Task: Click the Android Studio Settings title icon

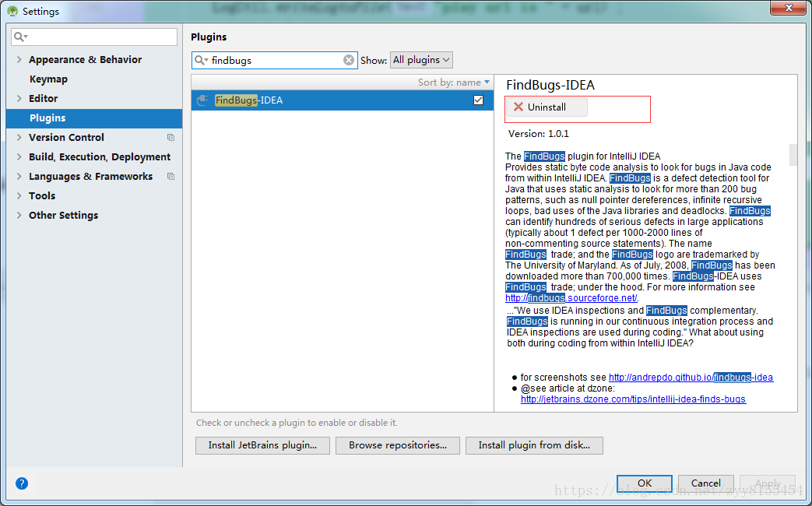Action: [12, 11]
